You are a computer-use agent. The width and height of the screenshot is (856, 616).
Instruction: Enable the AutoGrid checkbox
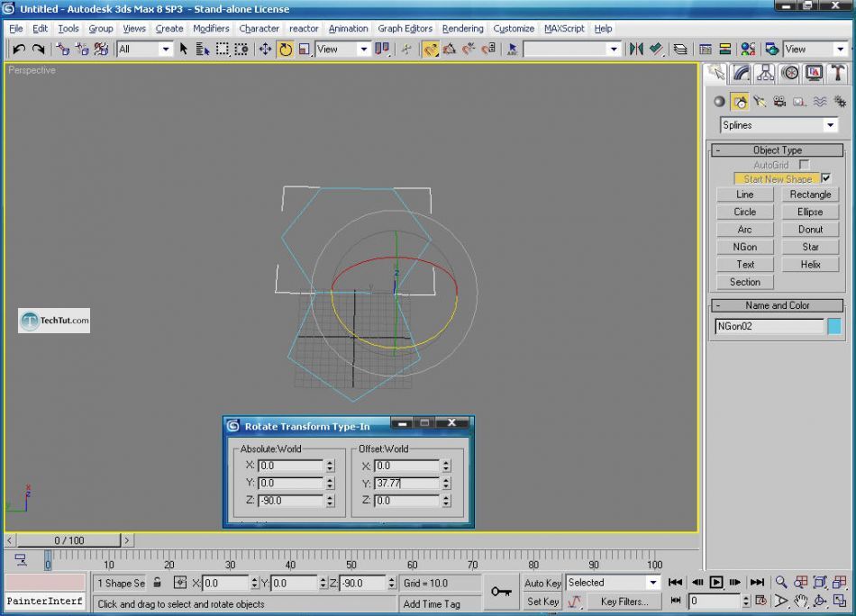(804, 164)
